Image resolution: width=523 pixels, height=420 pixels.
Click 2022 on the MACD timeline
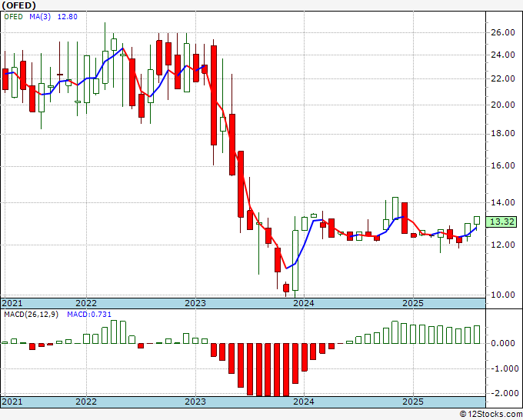pos(86,402)
